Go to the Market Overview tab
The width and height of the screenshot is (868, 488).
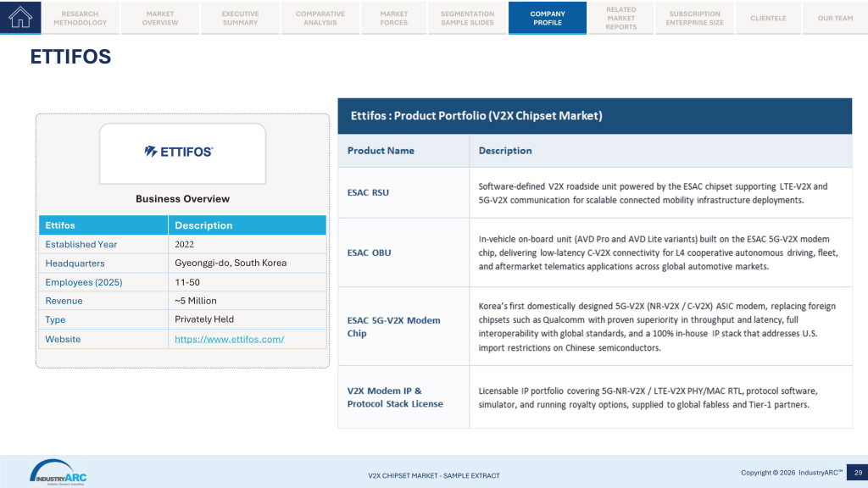(x=160, y=18)
